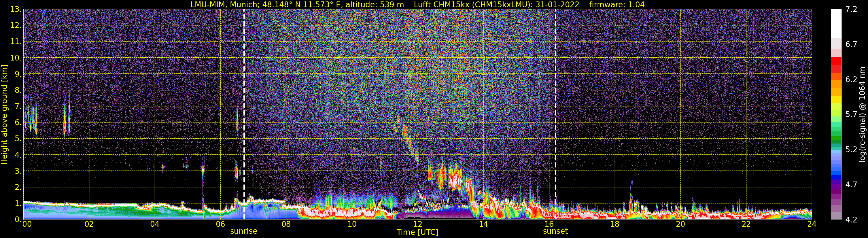Click the 'Height above ground [km]' axis title
This screenshot has width=868, height=238.
pos(4,115)
